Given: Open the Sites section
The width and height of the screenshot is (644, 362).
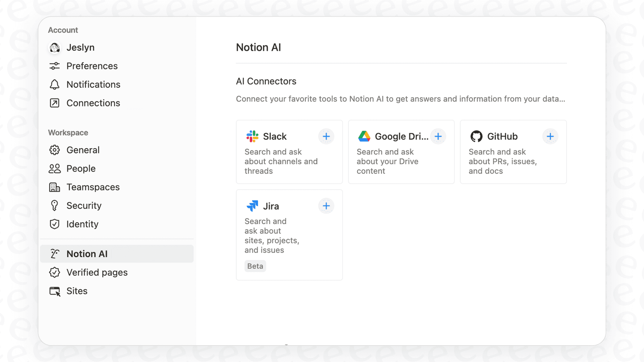Looking at the screenshot, I should [x=77, y=291].
